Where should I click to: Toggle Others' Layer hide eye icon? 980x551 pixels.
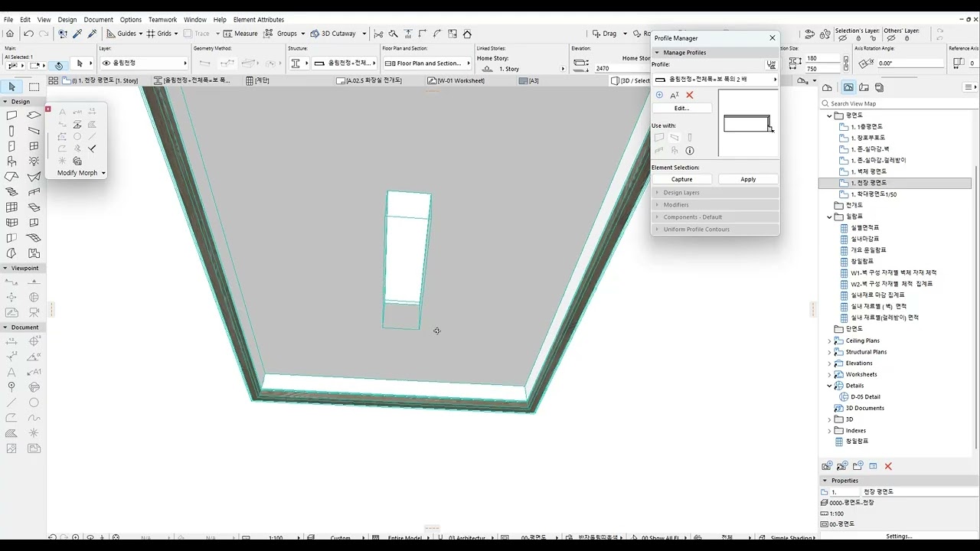(x=890, y=39)
